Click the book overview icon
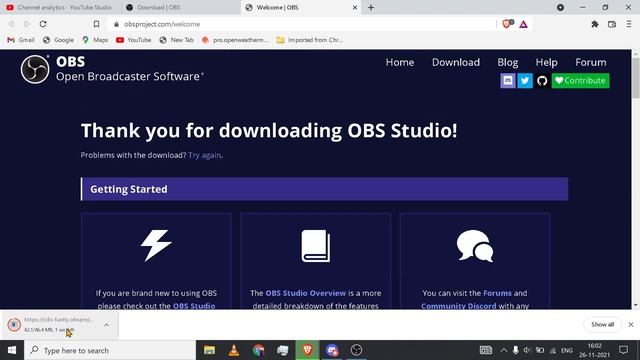The width and height of the screenshot is (640, 360). (316, 246)
